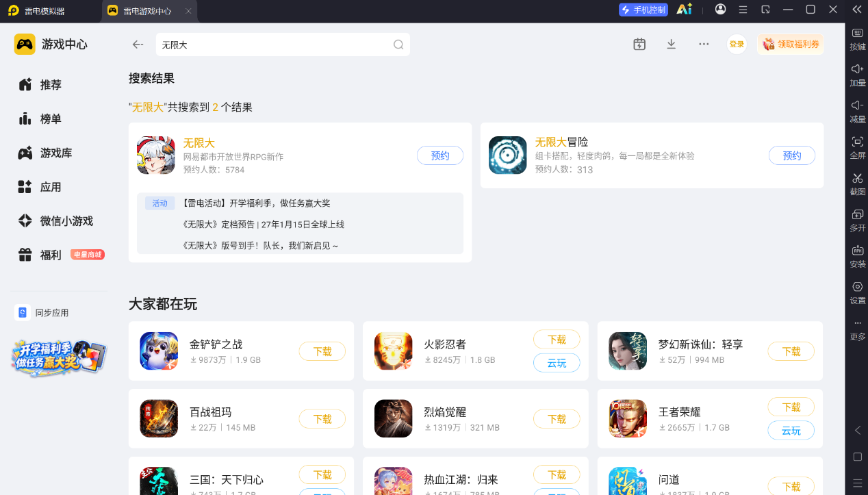868x495 pixels.
Task: Switch to the 雷电模拟器 tab
Action: (45, 11)
